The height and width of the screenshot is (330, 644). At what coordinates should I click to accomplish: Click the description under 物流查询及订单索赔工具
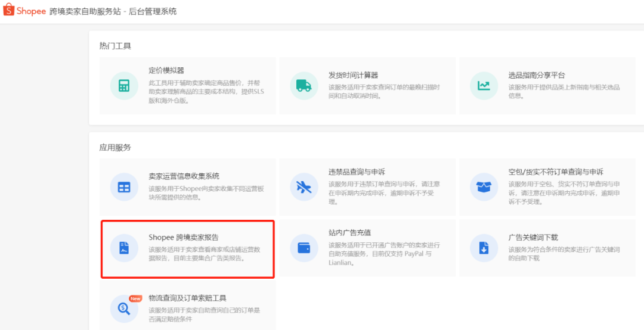coord(204,315)
